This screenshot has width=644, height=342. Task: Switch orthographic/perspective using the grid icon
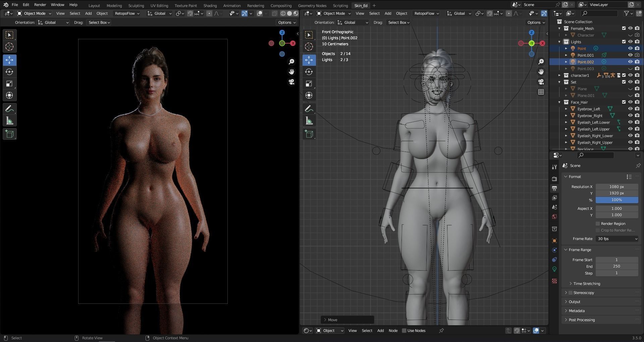click(x=541, y=92)
